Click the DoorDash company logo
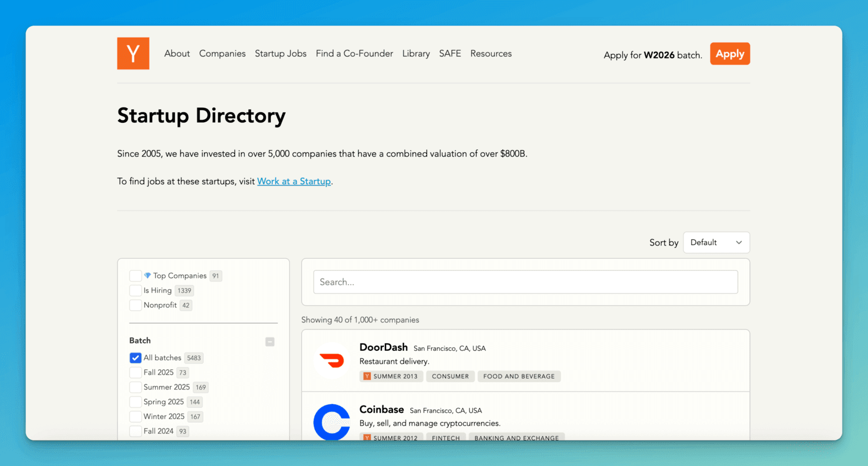The width and height of the screenshot is (868, 466). [x=332, y=361]
